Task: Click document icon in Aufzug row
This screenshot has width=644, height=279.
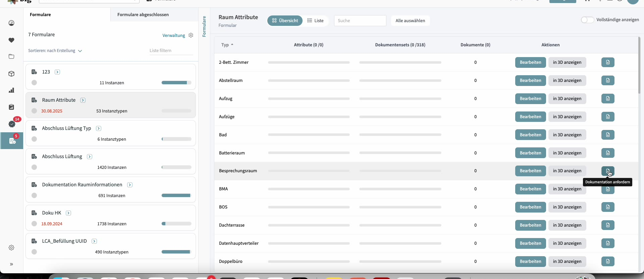Action: [x=608, y=99]
